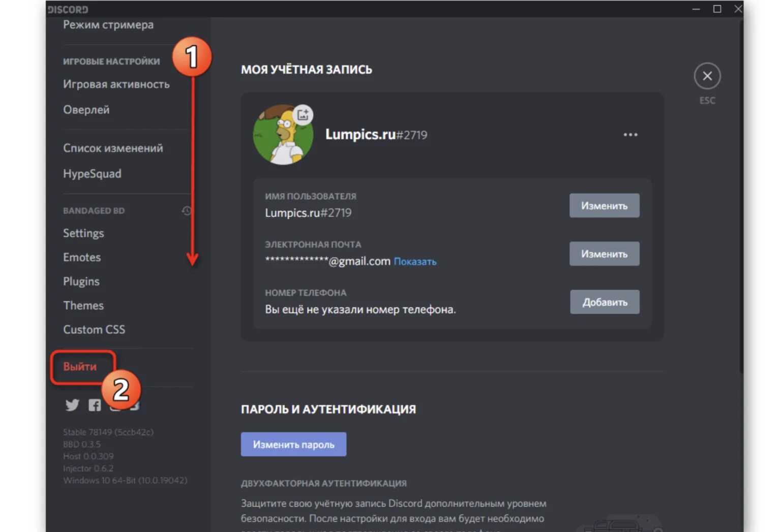The height and width of the screenshot is (532, 781).
Task: Click Изменить next to username
Action: click(604, 206)
